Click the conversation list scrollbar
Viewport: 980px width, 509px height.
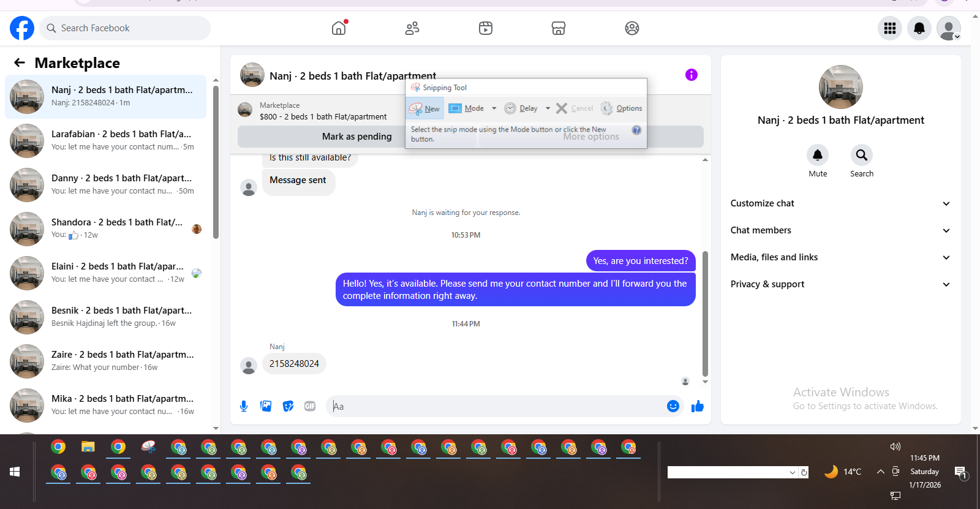pyautogui.click(x=216, y=162)
